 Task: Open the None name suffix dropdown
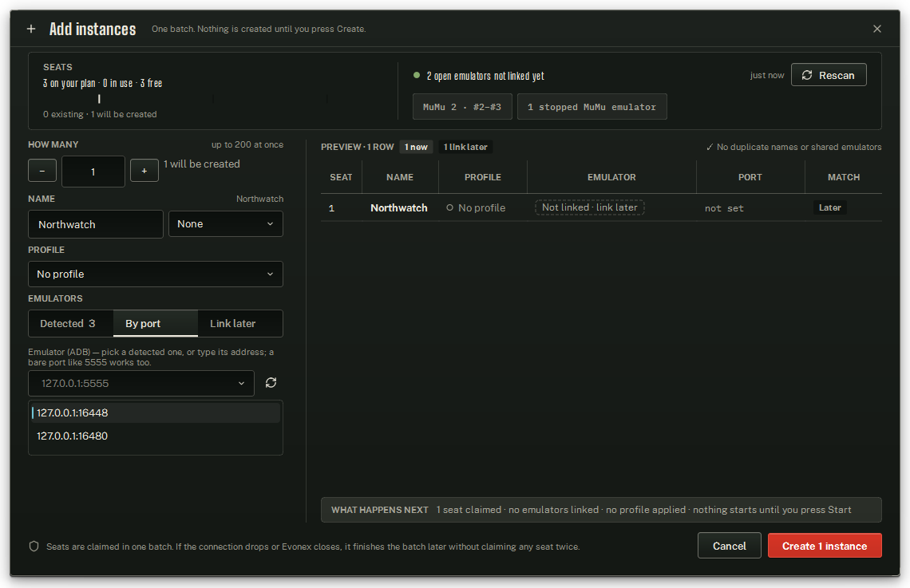coord(226,224)
